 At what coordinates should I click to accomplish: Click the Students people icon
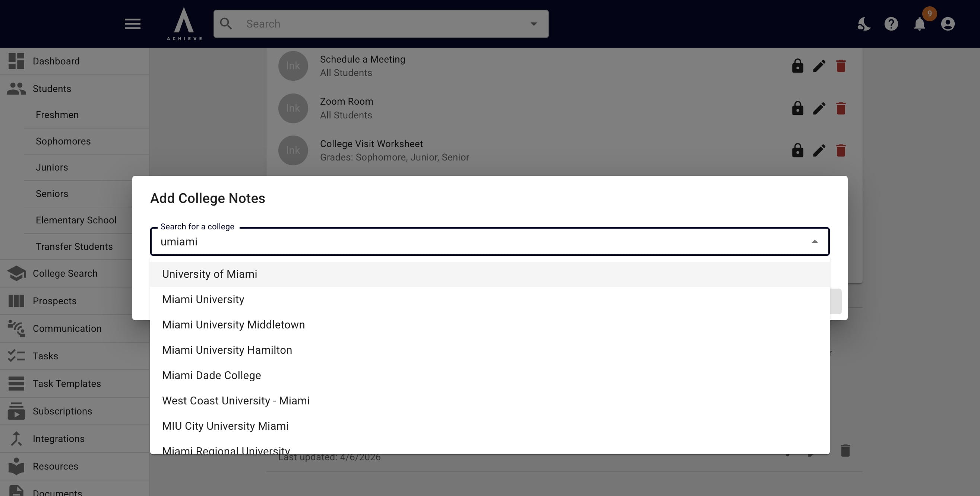tap(16, 89)
